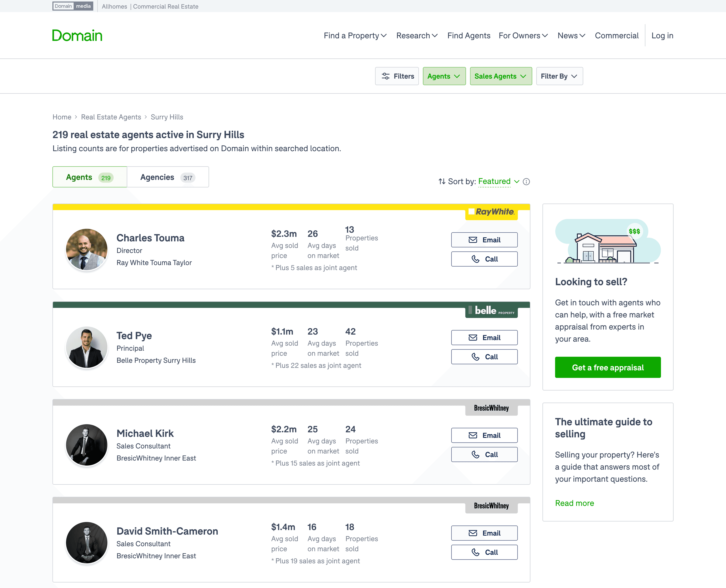The width and height of the screenshot is (726, 588).
Task: Expand the News menu
Action: [x=571, y=36]
